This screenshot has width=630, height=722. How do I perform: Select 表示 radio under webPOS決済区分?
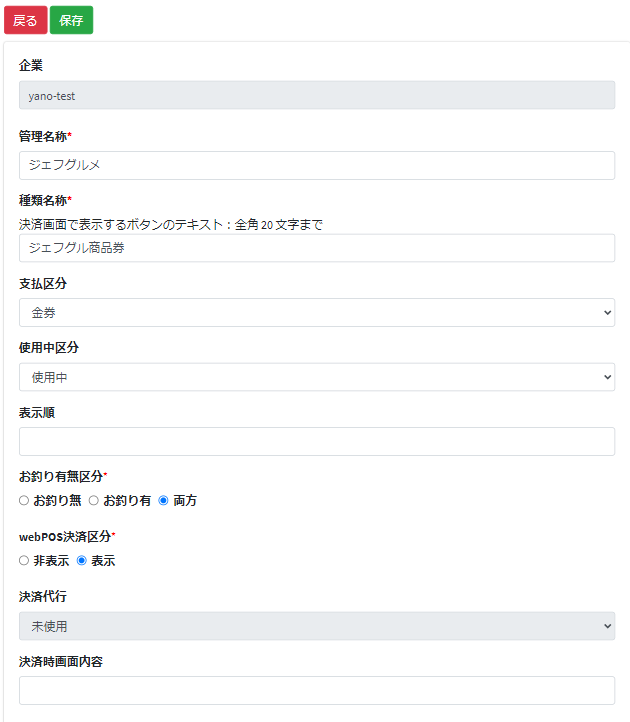click(82, 561)
